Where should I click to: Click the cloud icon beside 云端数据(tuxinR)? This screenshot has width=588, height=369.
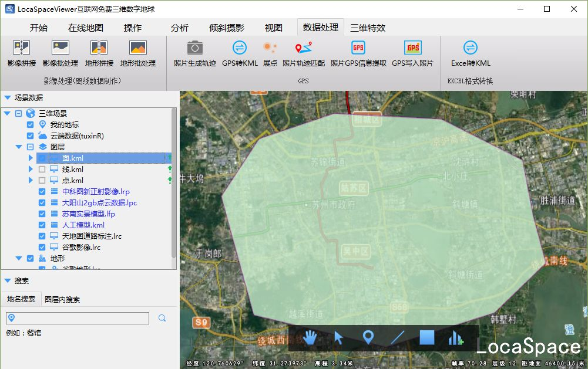43,136
